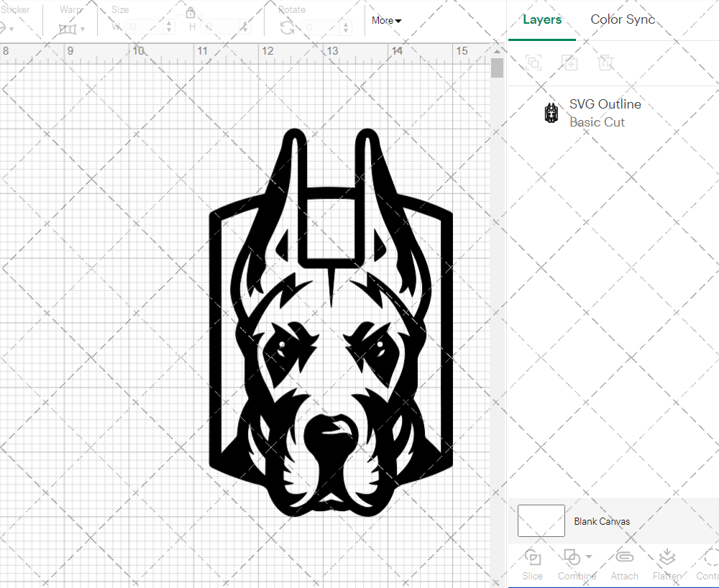Click the Delete layer icon

(606, 63)
